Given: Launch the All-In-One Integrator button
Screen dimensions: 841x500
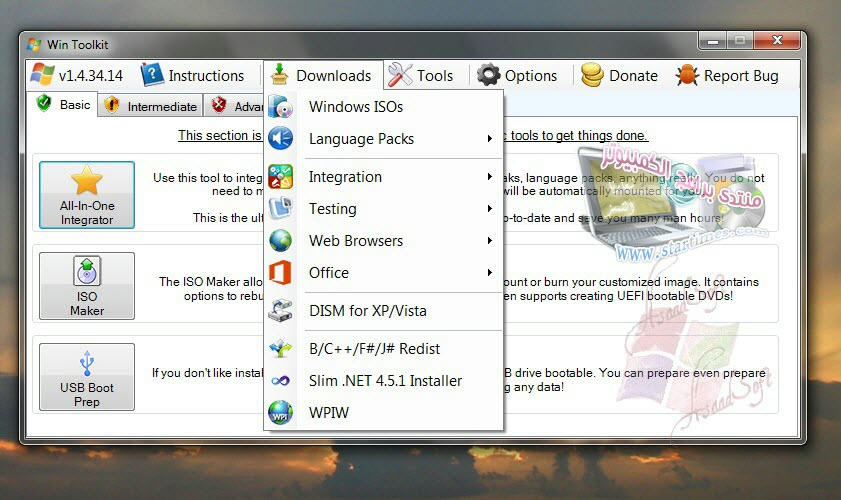Looking at the screenshot, I should click(x=87, y=195).
